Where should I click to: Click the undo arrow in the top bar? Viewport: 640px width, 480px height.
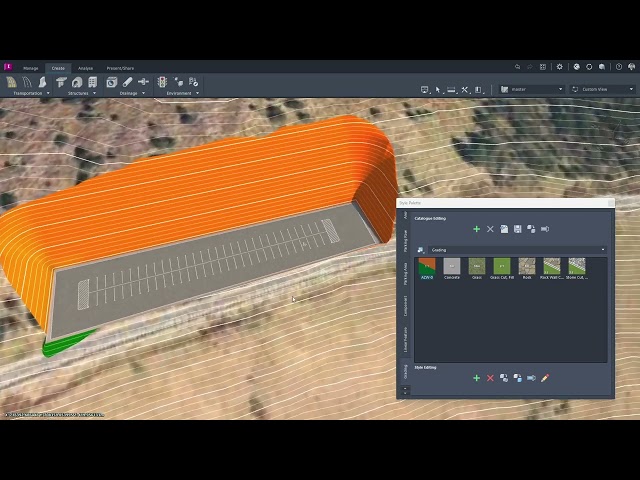coord(518,67)
